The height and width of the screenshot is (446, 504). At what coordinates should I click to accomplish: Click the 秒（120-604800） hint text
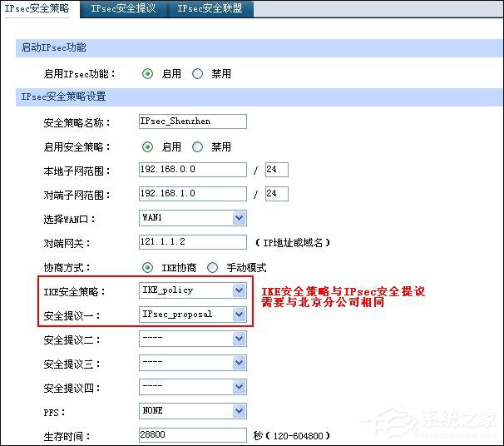(x=292, y=436)
